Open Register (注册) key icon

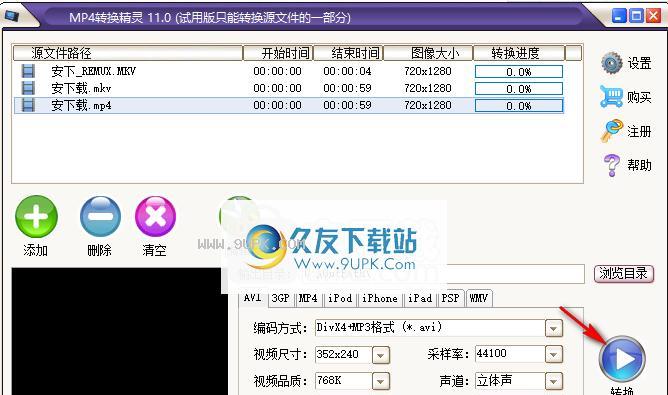(612, 131)
